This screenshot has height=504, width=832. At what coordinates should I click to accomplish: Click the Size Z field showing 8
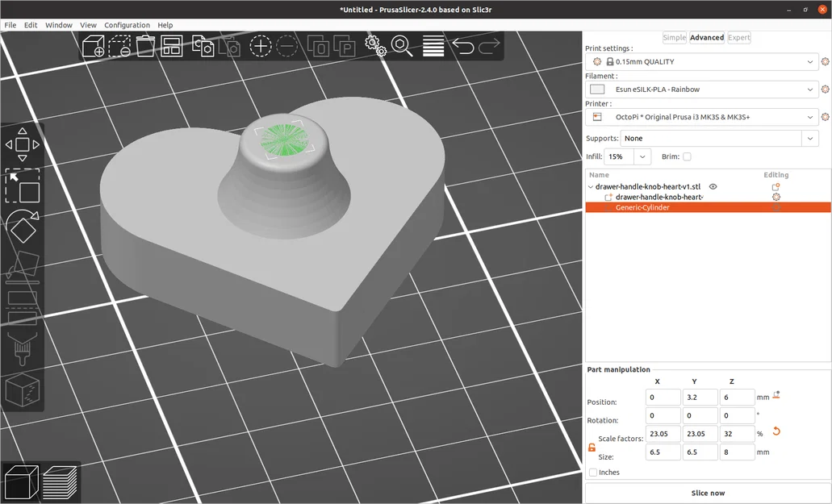point(737,452)
